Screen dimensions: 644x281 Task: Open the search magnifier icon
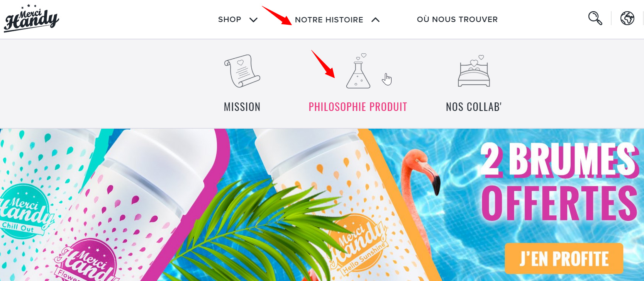pos(595,18)
